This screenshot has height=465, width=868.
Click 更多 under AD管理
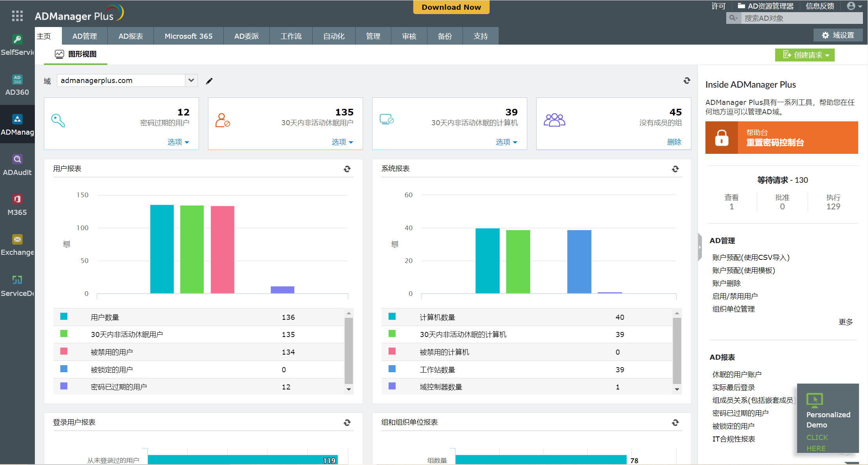pos(846,322)
